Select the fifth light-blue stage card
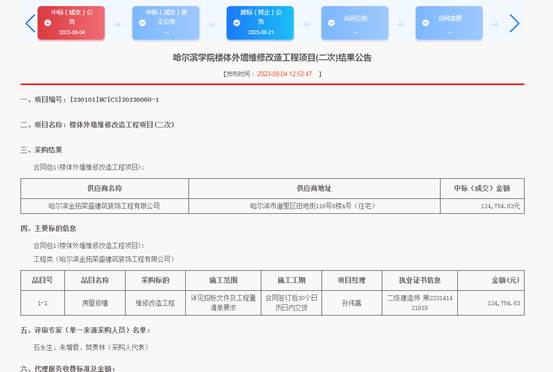The height and width of the screenshot is (372, 553). coord(449,23)
